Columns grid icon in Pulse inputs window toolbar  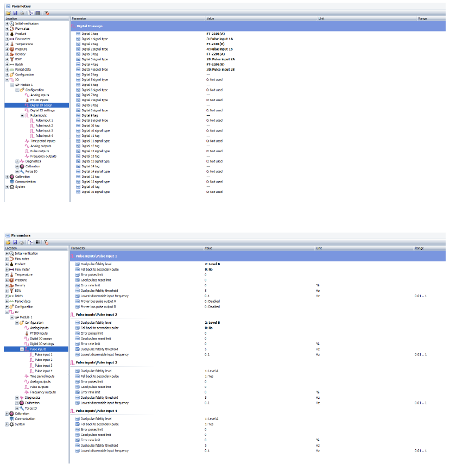(x=37, y=242)
